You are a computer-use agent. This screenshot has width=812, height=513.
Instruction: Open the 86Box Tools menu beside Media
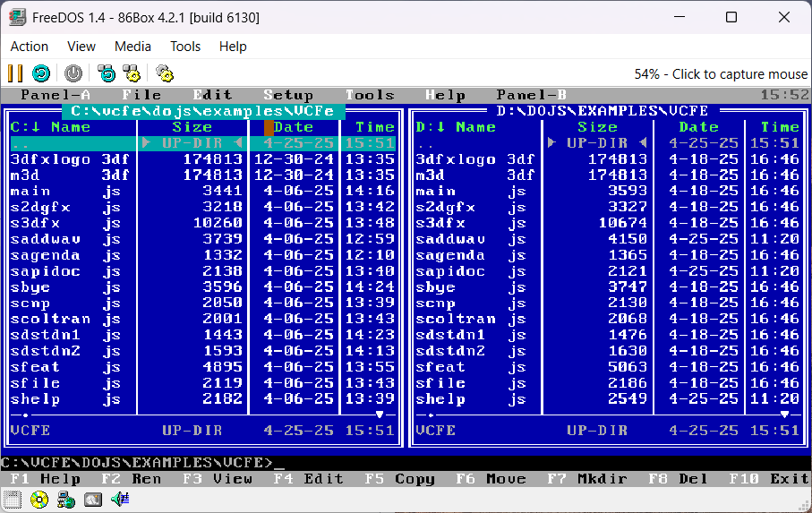(185, 47)
